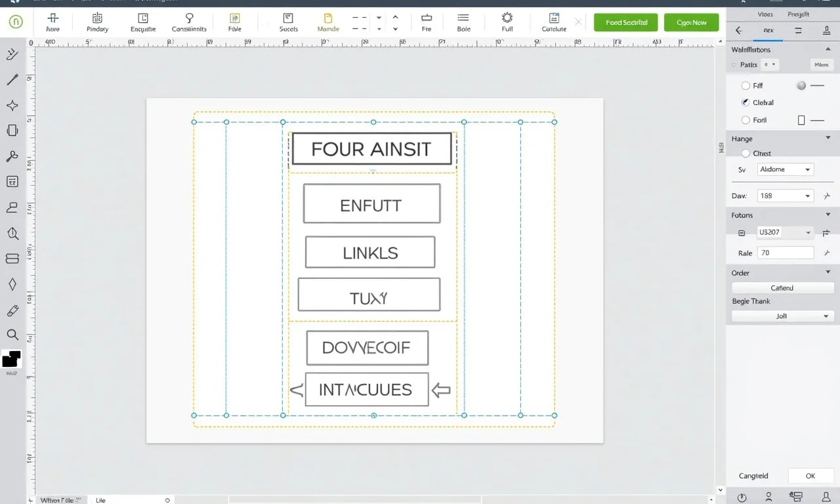Pick the black color swatch at sidebar bottom
This screenshot has width=840, height=504.
[x=12, y=359]
